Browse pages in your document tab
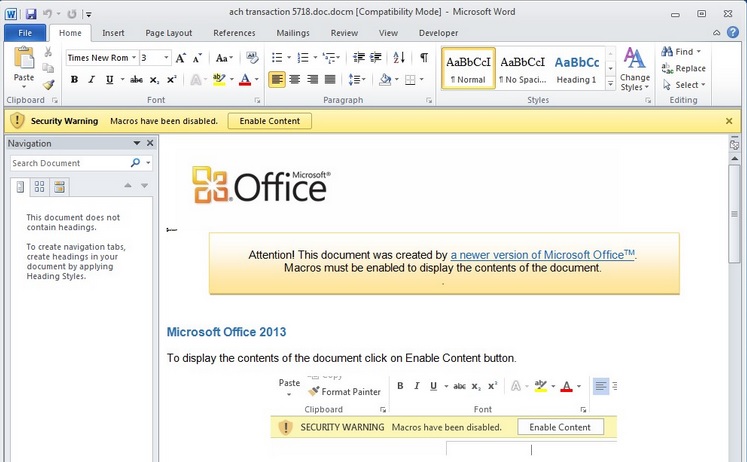The height and width of the screenshot is (462, 747). coord(40,186)
